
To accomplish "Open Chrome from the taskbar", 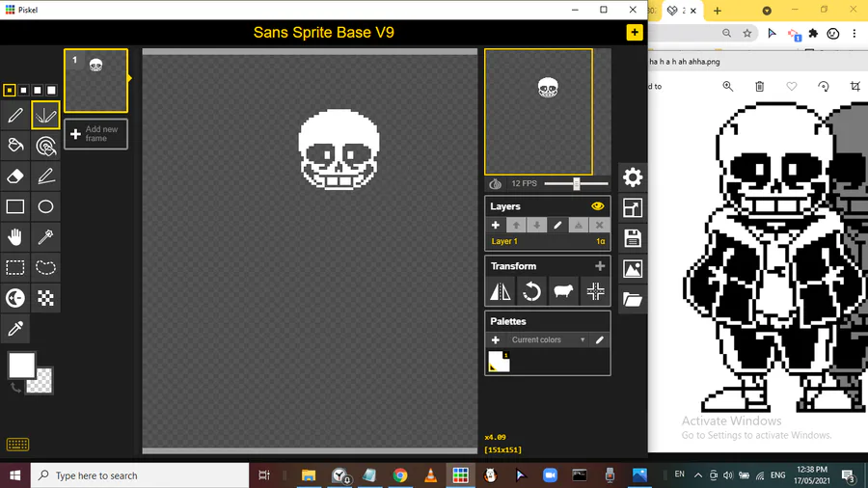I will [x=400, y=475].
